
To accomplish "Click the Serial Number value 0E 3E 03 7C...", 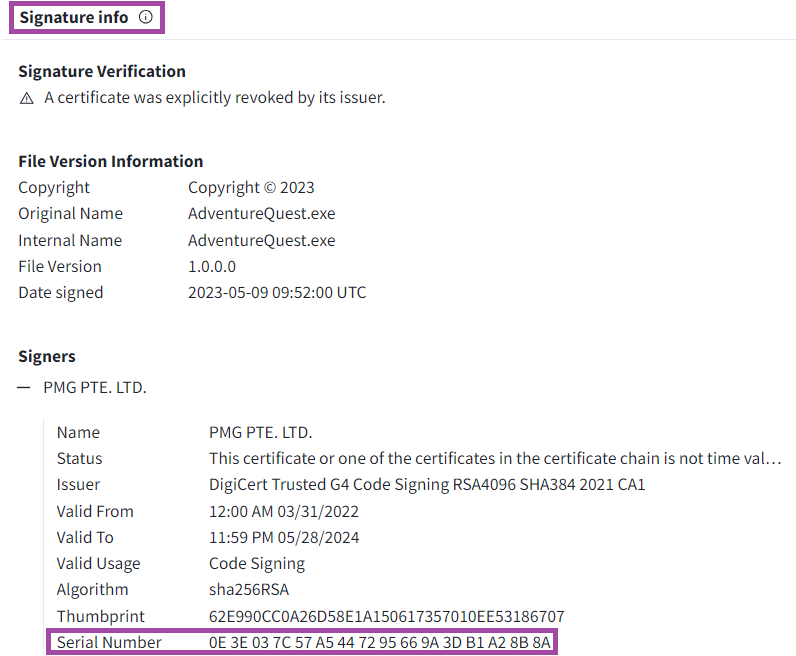I will coord(380,642).
